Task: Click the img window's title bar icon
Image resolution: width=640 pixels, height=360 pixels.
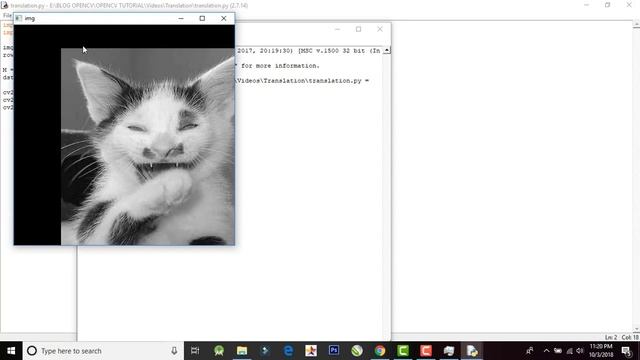Action: click(x=19, y=18)
